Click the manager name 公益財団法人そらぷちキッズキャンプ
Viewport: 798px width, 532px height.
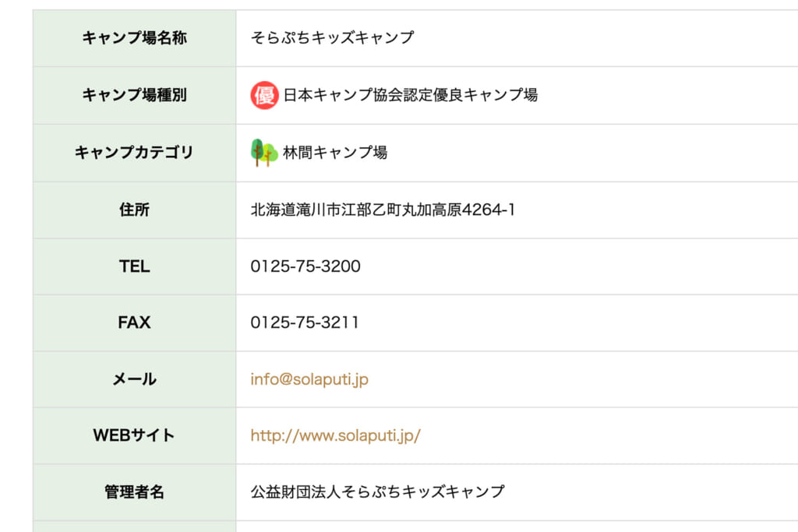coord(378,491)
